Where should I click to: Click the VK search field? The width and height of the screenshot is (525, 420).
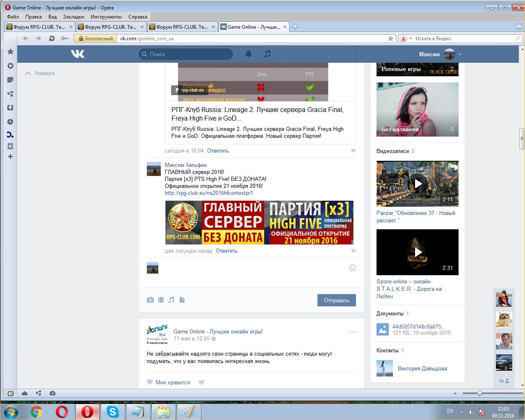tap(186, 54)
